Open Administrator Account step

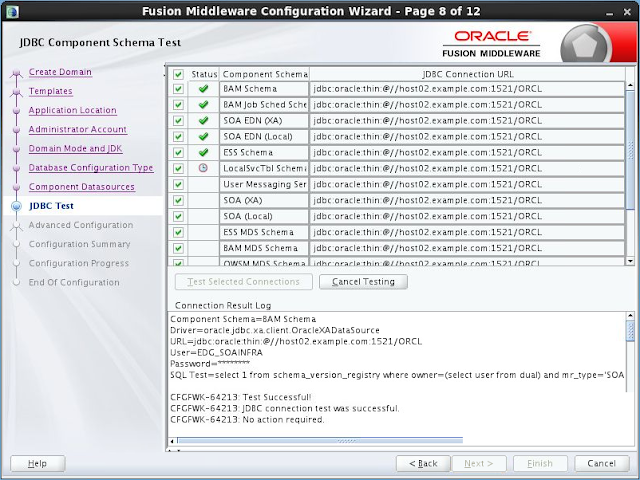tap(78, 129)
